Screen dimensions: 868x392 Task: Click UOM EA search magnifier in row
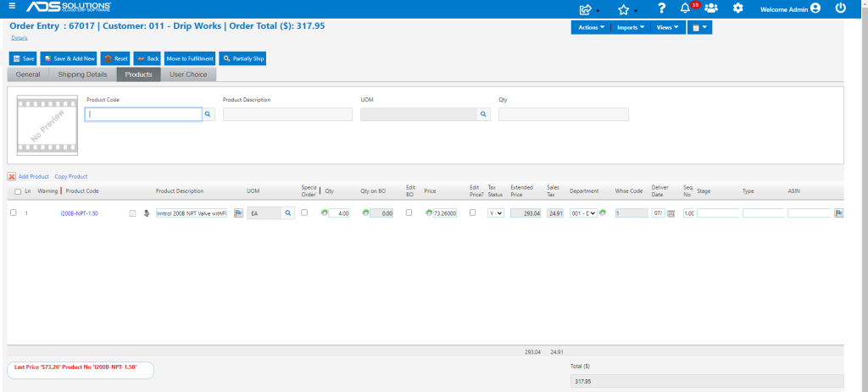click(x=288, y=213)
